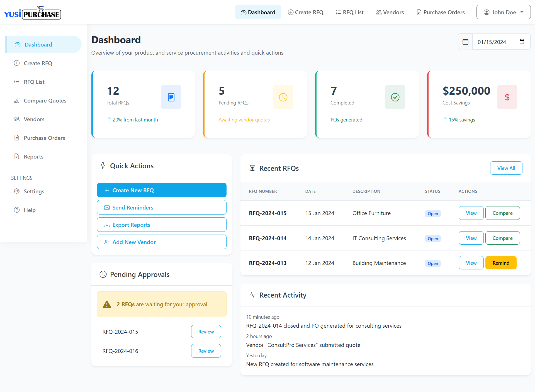Switch to the Vendors tab in top navigation

tap(390, 12)
